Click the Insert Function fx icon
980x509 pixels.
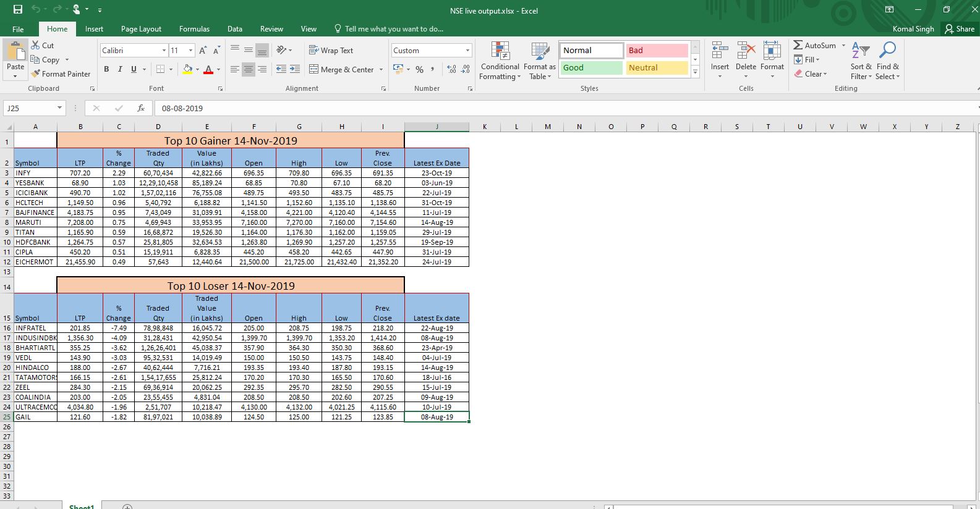(x=141, y=108)
